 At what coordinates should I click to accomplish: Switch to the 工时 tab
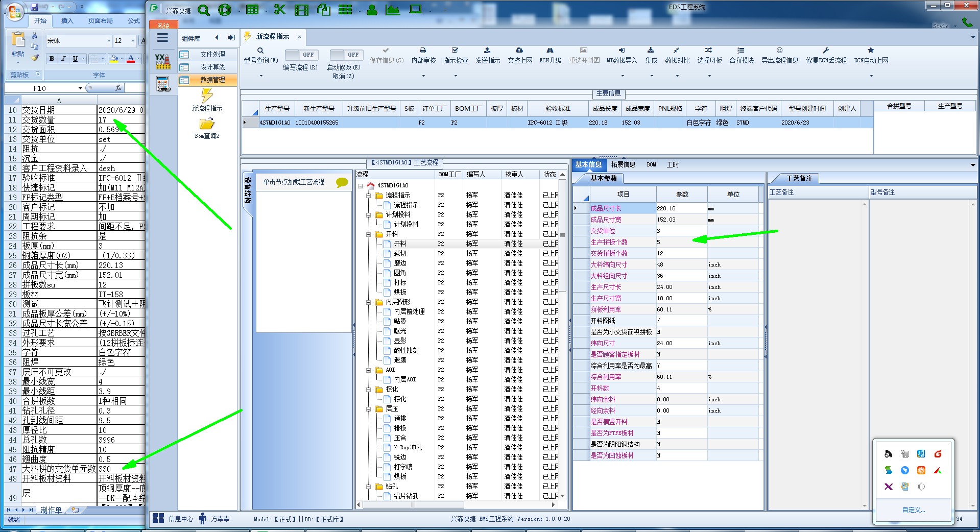(673, 164)
